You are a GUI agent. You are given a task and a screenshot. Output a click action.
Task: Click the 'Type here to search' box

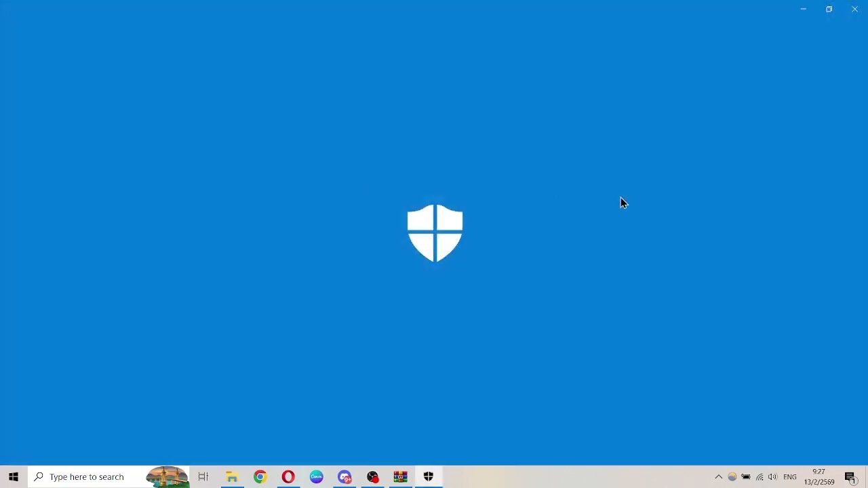point(108,476)
